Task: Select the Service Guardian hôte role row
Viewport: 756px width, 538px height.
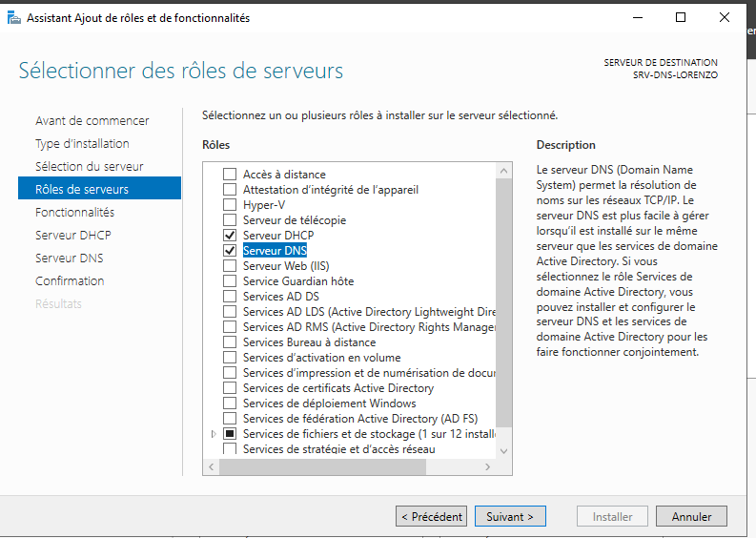Action: (x=297, y=281)
